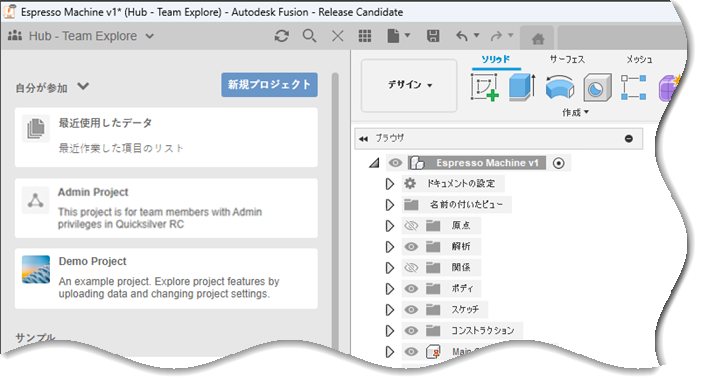Click the Main component icon in browser
This screenshot has height=384, width=711.
click(x=433, y=351)
